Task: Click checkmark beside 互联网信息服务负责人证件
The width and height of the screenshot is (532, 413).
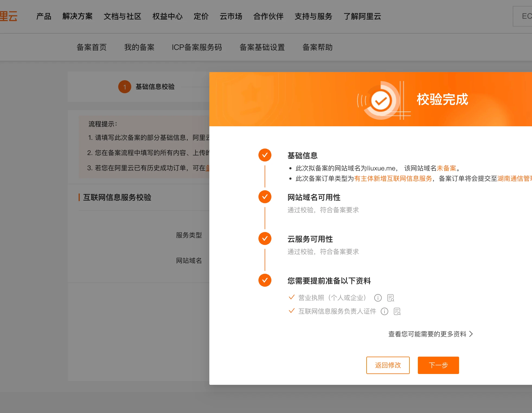Action: point(291,311)
